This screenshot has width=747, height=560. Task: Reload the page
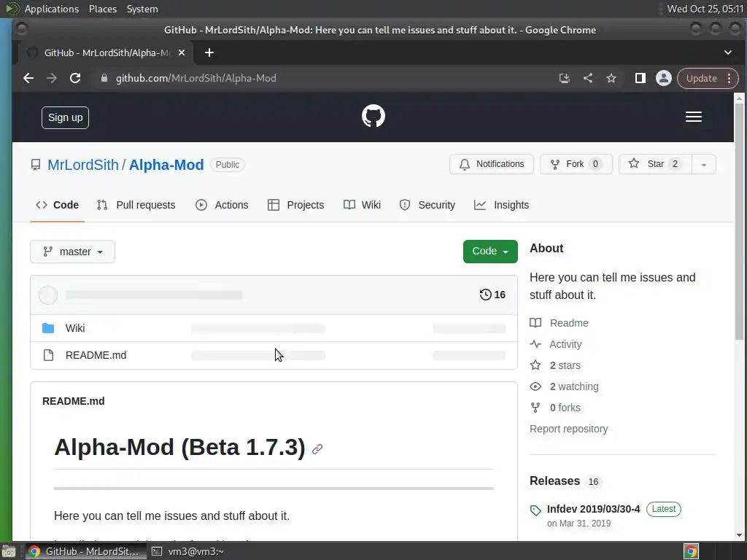75,78
